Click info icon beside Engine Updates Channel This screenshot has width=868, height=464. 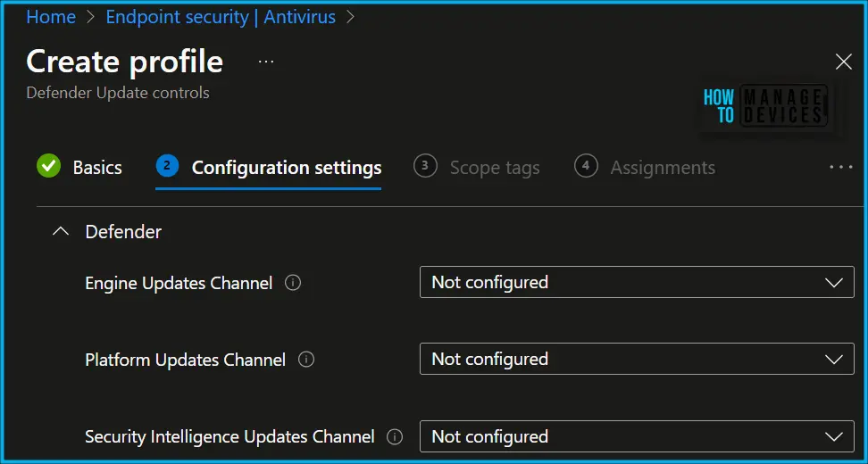tap(293, 283)
